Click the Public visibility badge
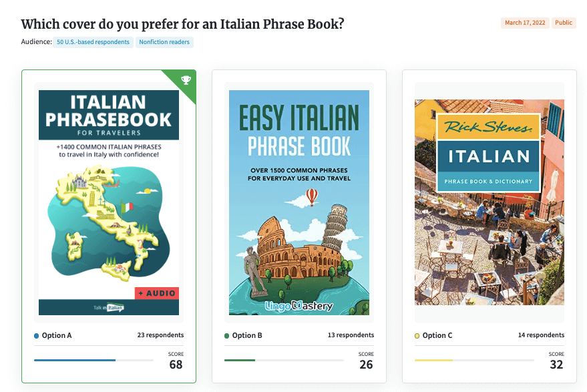Screen dimensions: 587x392 [x=564, y=23]
